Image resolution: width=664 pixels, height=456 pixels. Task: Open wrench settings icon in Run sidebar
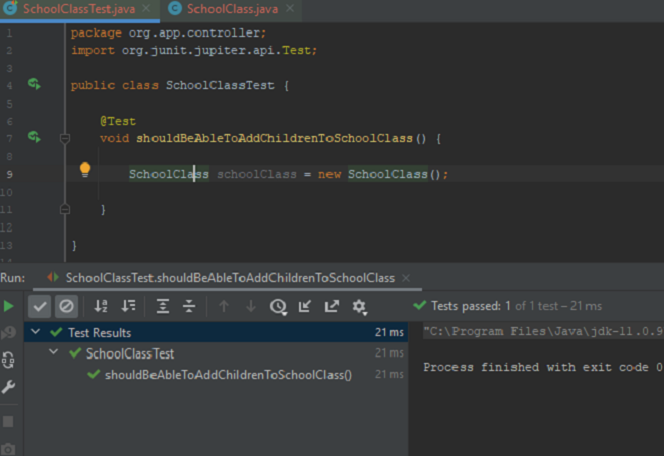click(x=8, y=387)
